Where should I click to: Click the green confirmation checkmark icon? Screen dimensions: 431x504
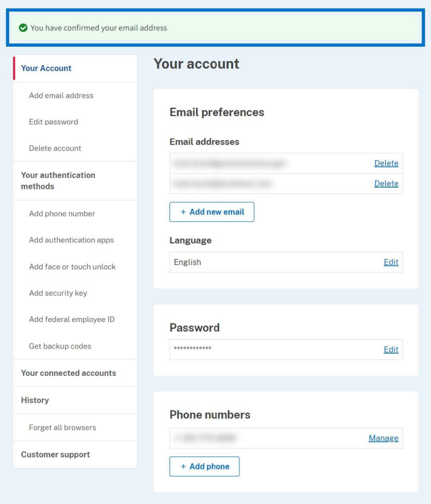click(x=24, y=28)
